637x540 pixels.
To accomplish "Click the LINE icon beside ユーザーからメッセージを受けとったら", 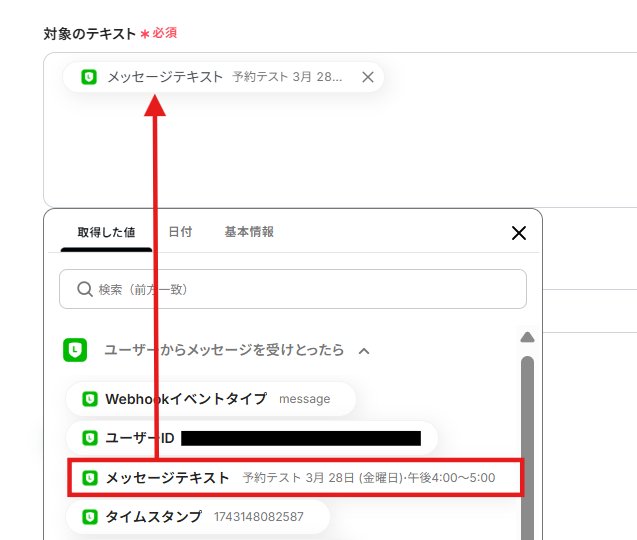I will [75, 350].
